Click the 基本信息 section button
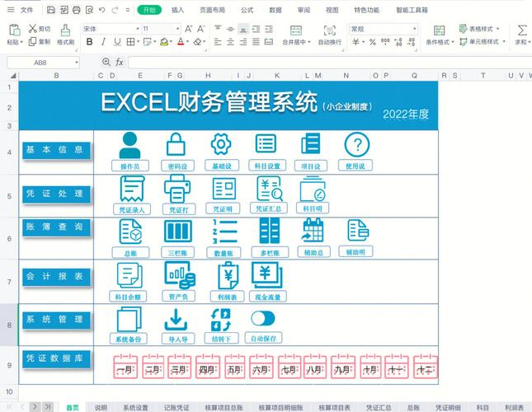 [x=56, y=150]
